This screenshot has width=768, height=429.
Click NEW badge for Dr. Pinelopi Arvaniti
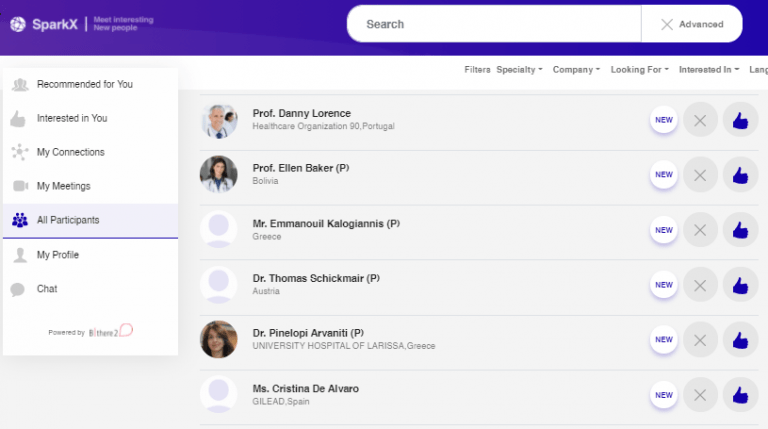click(664, 340)
